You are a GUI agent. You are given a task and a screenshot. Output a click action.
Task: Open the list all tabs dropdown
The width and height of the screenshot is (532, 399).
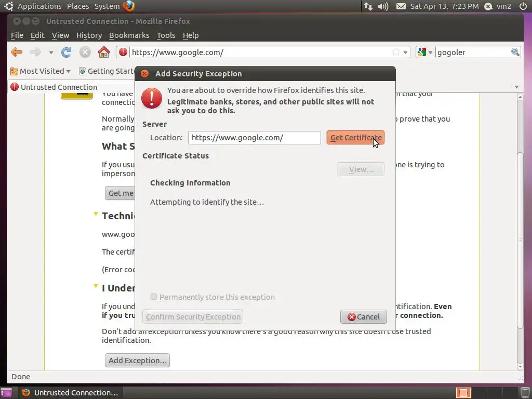(x=516, y=87)
